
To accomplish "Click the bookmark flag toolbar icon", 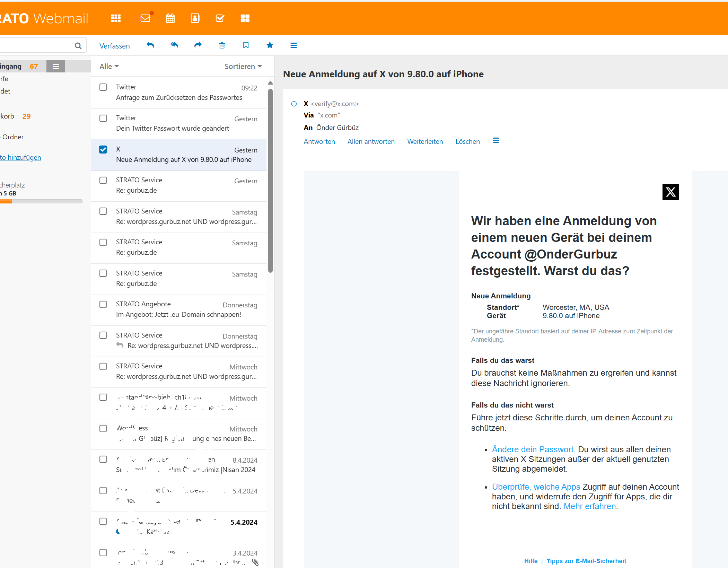I will pyautogui.click(x=246, y=45).
